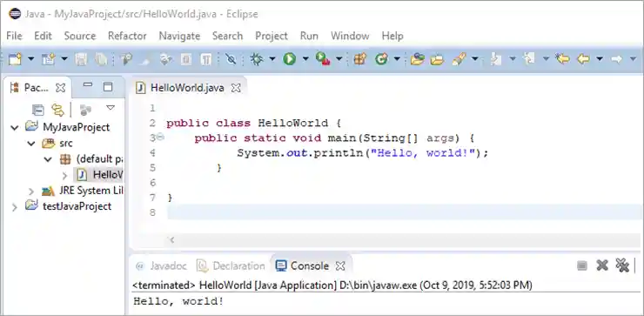This screenshot has width=644, height=316.
Task: Open the Navigate menu
Action: [x=179, y=37]
